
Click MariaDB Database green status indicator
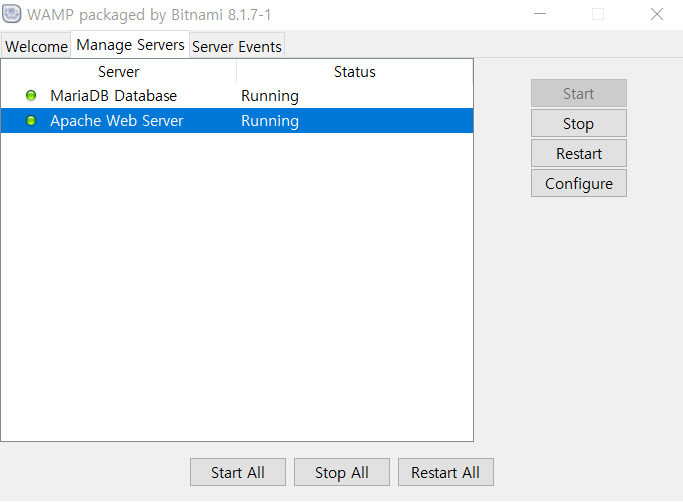31,95
